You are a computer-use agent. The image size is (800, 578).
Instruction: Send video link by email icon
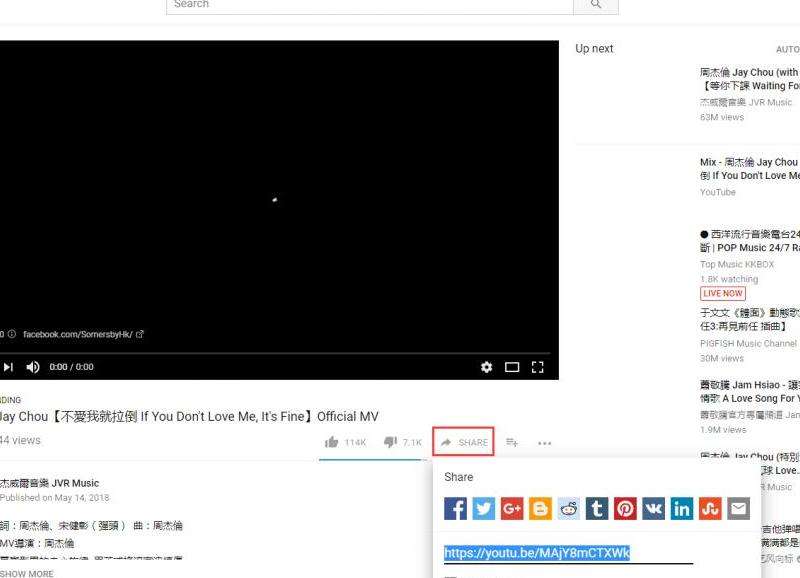738,508
